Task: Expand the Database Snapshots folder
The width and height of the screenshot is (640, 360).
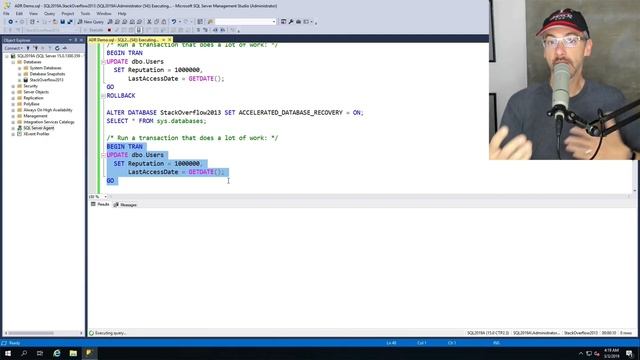Action: click(x=20, y=74)
